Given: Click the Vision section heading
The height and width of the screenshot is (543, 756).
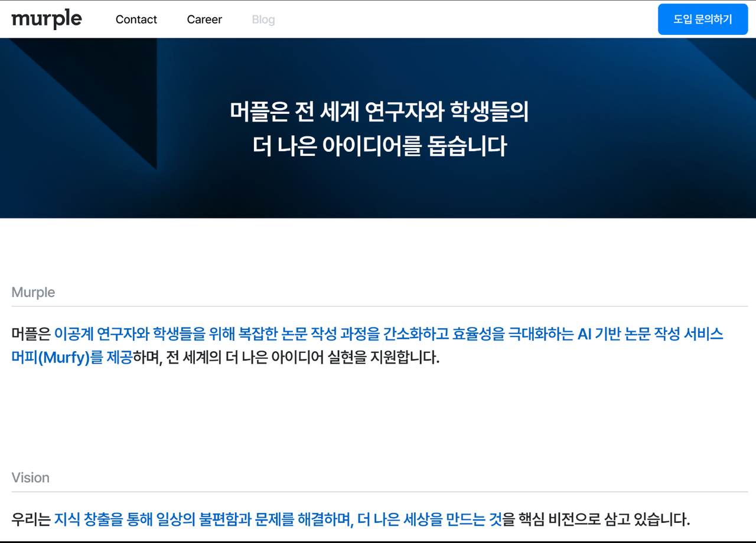Looking at the screenshot, I should [31, 477].
